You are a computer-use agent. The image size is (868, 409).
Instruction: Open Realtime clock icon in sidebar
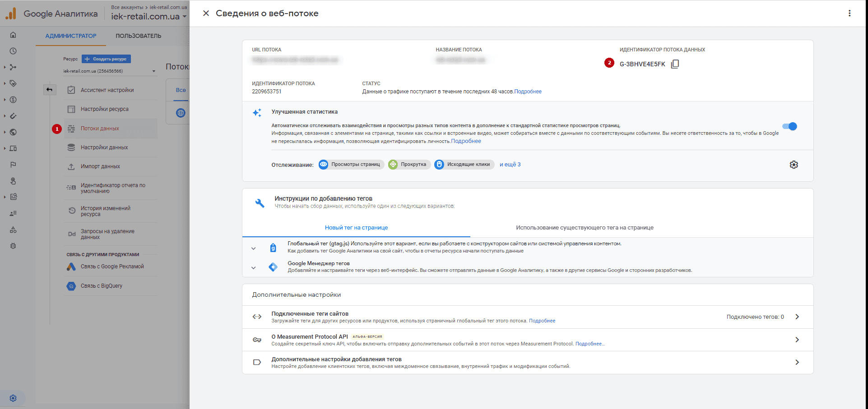click(x=13, y=51)
